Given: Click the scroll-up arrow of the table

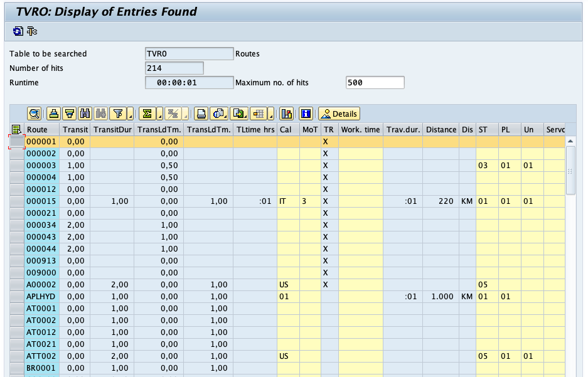Looking at the screenshot, I should (x=570, y=141).
